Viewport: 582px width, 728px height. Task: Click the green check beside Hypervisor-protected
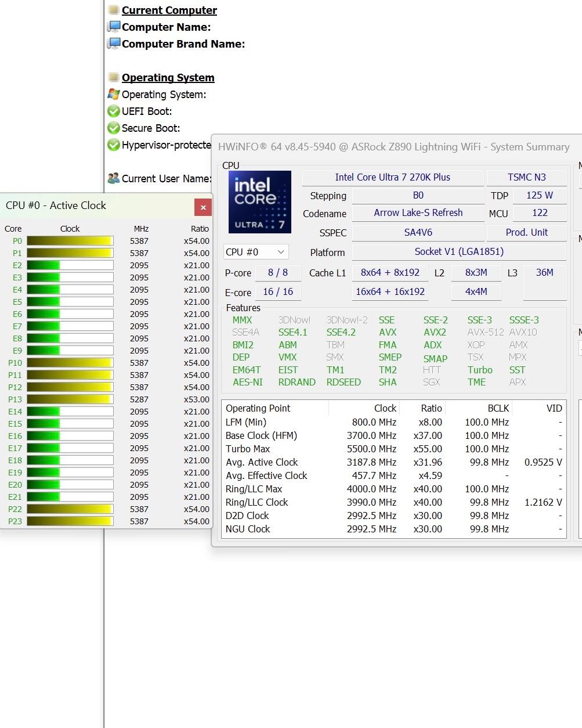tap(114, 145)
